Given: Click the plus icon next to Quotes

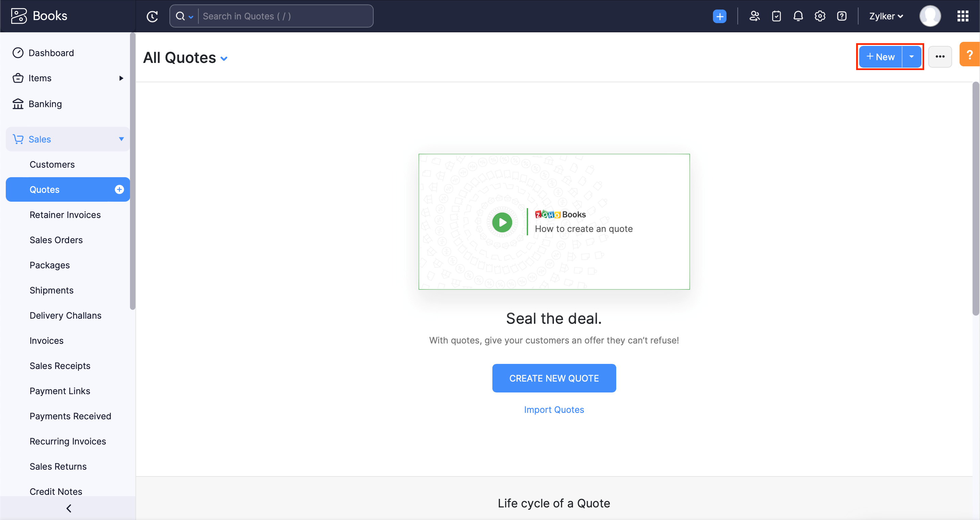Looking at the screenshot, I should click(119, 189).
